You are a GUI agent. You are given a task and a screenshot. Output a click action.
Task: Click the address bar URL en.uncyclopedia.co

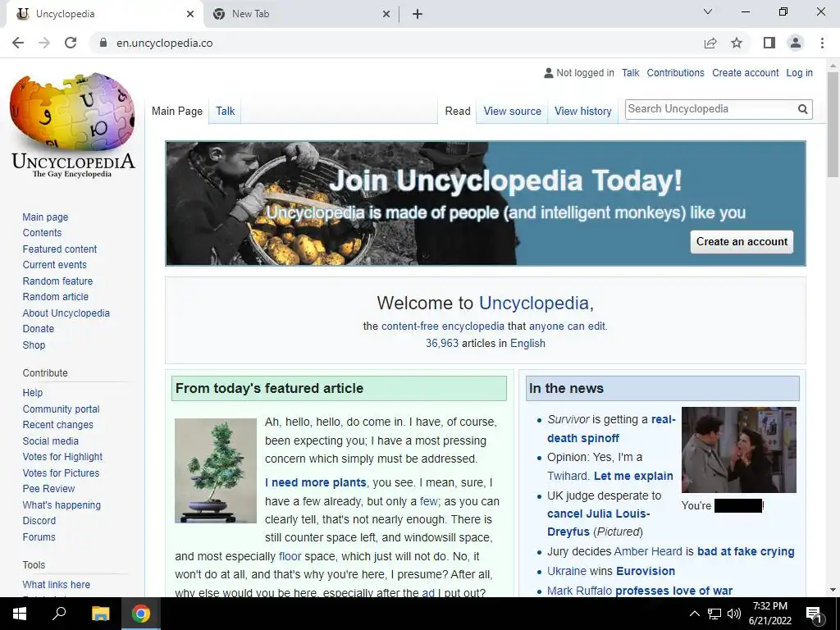point(164,43)
